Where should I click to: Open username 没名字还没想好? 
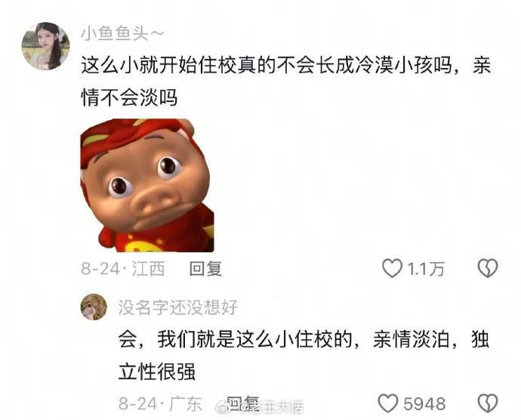[x=178, y=307]
